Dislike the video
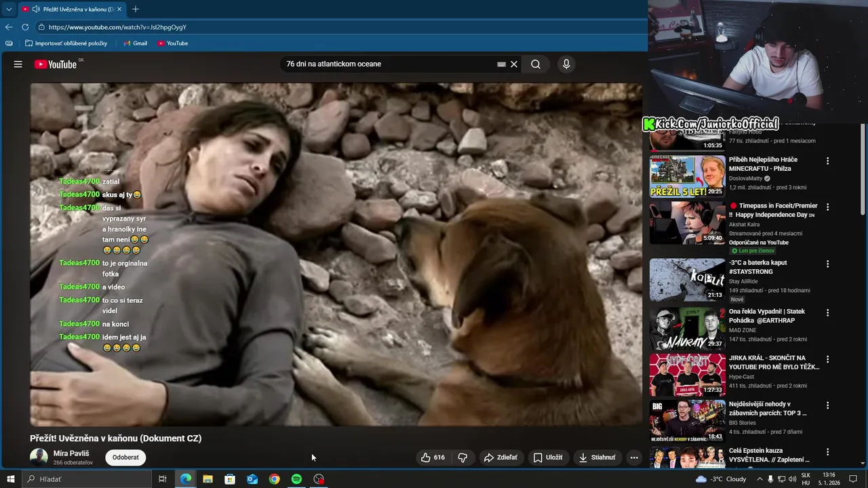The height and width of the screenshot is (488, 868). [x=462, y=457]
